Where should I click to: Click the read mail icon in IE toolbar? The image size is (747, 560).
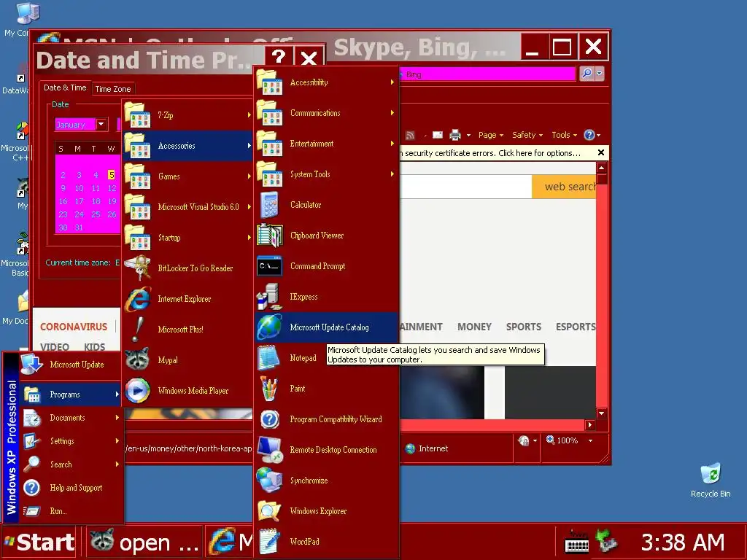click(438, 135)
